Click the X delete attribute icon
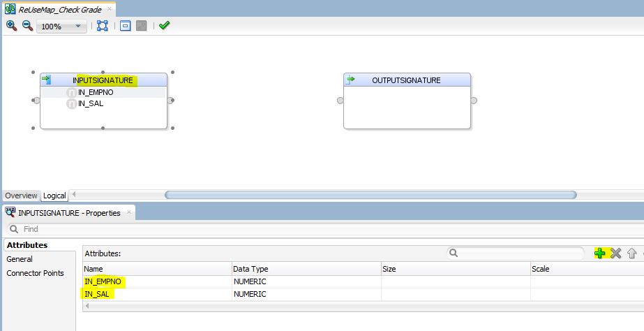This screenshot has height=331, width=644. (615, 253)
